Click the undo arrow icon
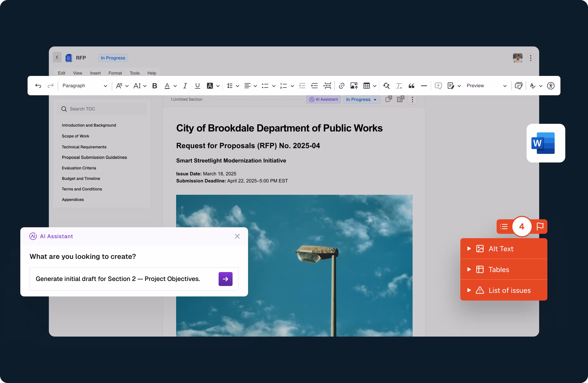Viewport: 588px width, 383px height. pyautogui.click(x=38, y=86)
